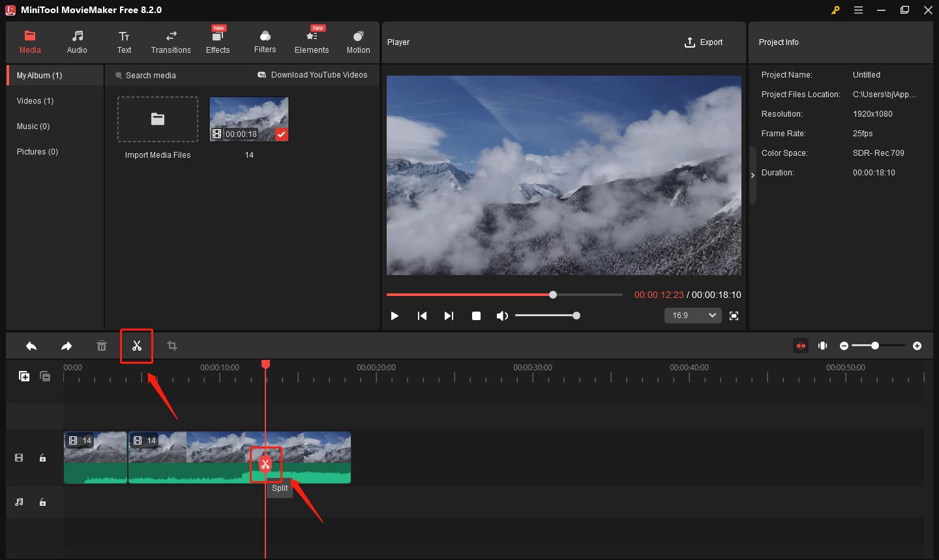939x560 pixels.
Task: Adjust the player volume slider
Action: pos(546,316)
